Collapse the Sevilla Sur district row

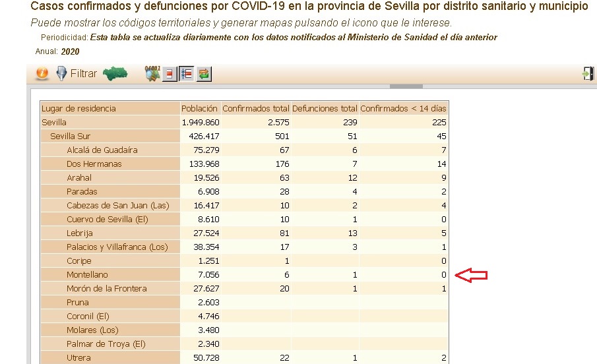pos(70,136)
